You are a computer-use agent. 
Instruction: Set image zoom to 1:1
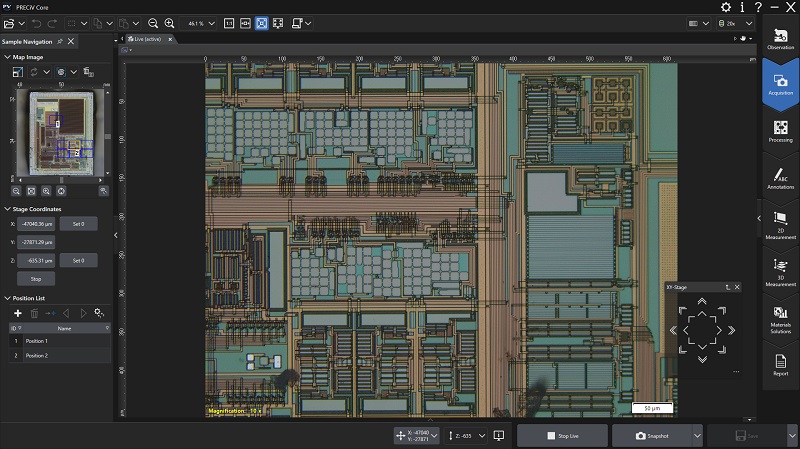pos(229,23)
